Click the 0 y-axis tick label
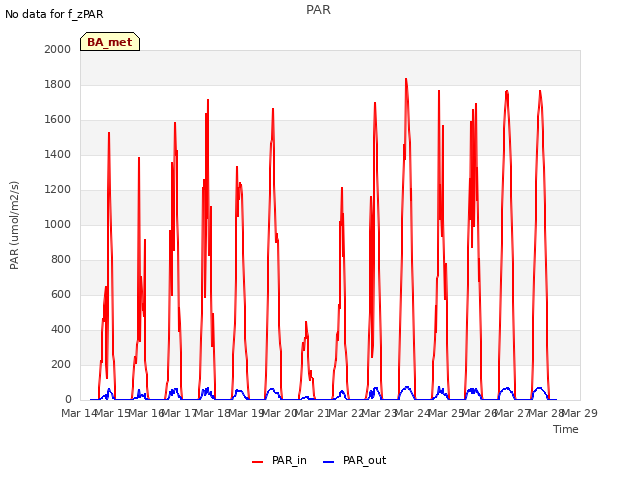The image size is (640, 480). 68,400
